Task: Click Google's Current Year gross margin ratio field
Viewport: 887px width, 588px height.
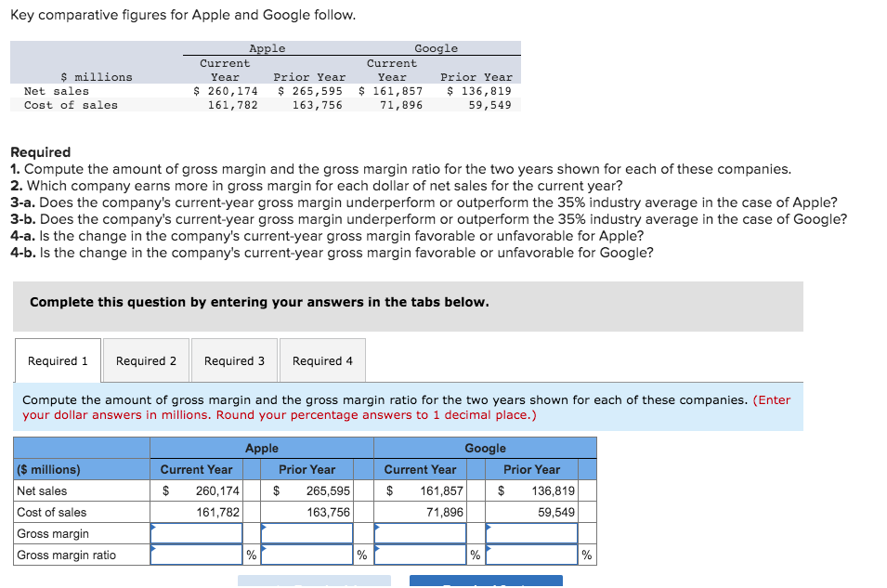Action: (420, 555)
